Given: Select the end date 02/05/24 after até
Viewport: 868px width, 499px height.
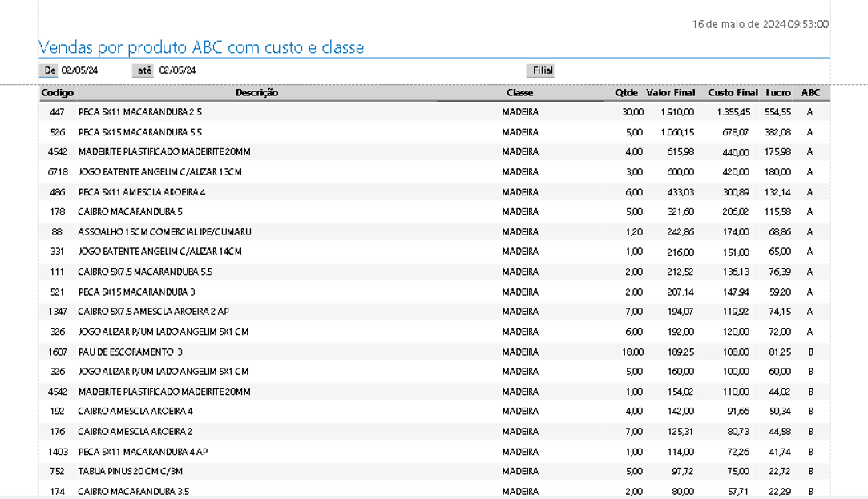Looking at the screenshot, I should click(x=177, y=70).
